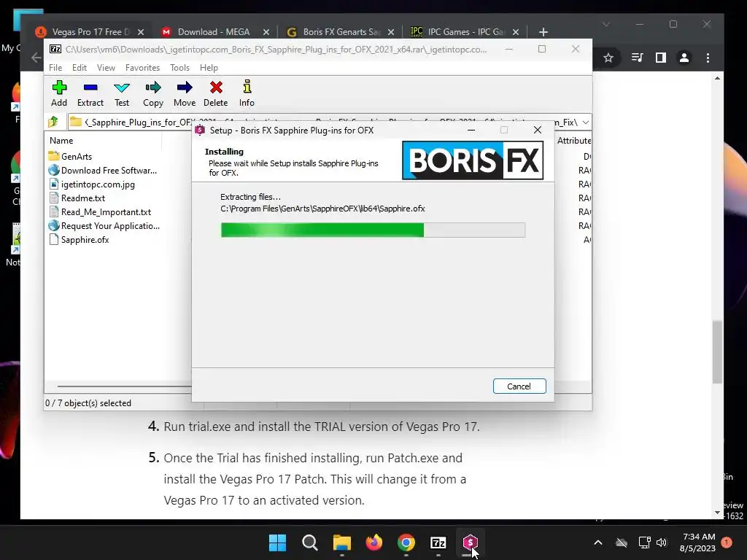Image resolution: width=747 pixels, height=560 pixels.
Task: Open File Explorer from taskbar
Action: (x=341, y=542)
